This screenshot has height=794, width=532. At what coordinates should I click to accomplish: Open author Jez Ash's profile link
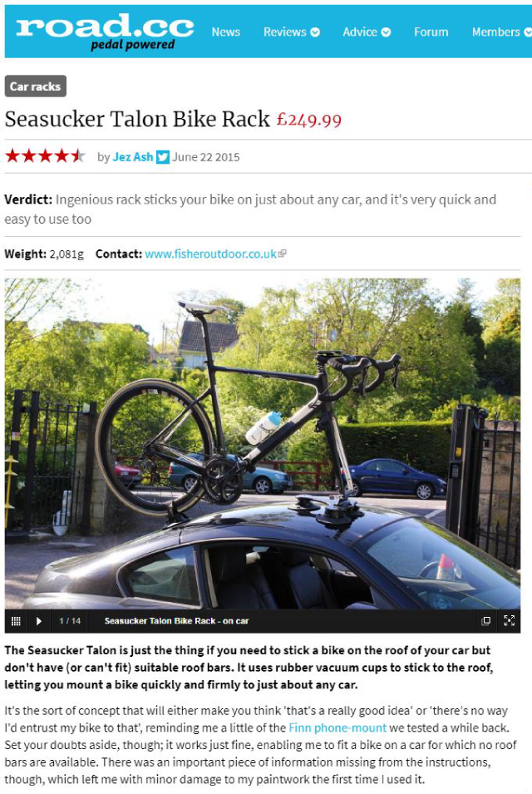[133, 157]
